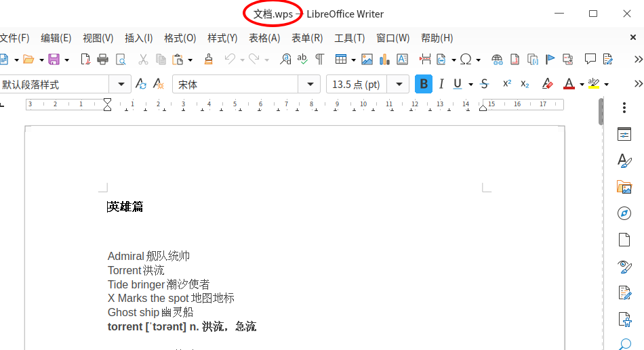Cut the selection with the scissors icon
Viewport: 644px width, 350px height.
143,60
